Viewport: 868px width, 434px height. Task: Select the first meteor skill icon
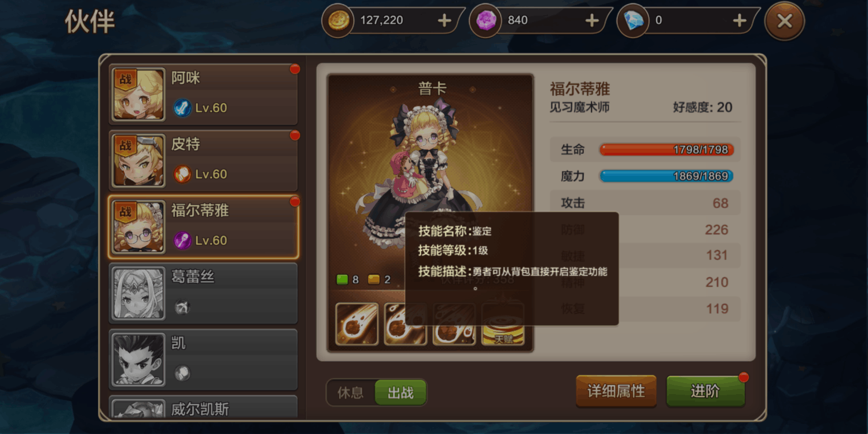(357, 324)
